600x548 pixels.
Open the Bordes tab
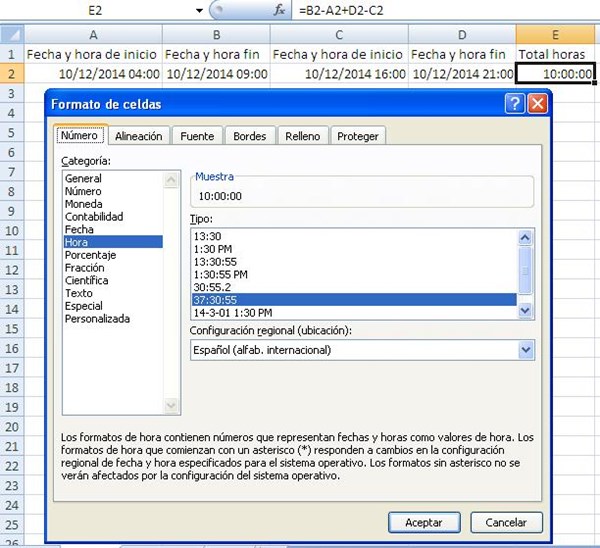click(249, 136)
